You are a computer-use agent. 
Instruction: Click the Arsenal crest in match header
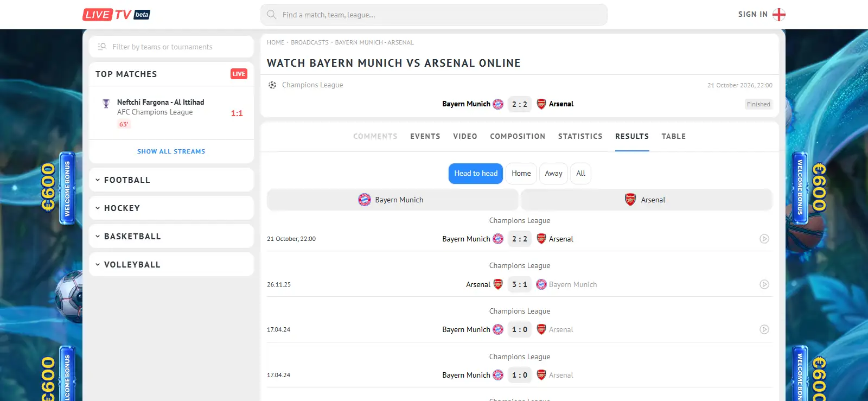pyautogui.click(x=541, y=104)
